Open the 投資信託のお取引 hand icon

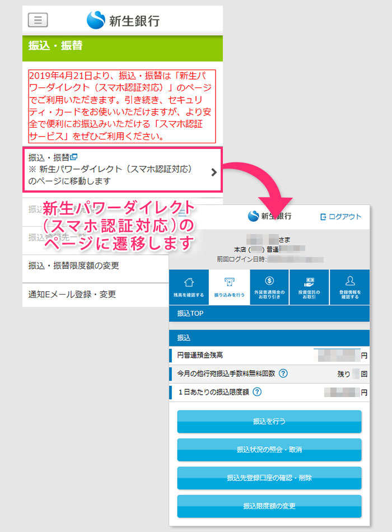[x=309, y=282]
